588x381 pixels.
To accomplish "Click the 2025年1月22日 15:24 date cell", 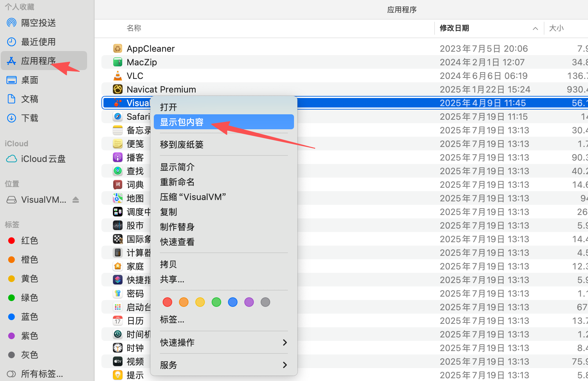I will pos(485,89).
